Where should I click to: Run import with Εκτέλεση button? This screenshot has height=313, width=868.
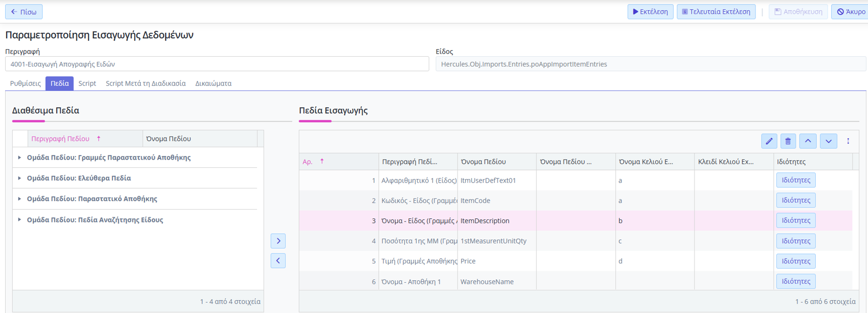pos(650,12)
